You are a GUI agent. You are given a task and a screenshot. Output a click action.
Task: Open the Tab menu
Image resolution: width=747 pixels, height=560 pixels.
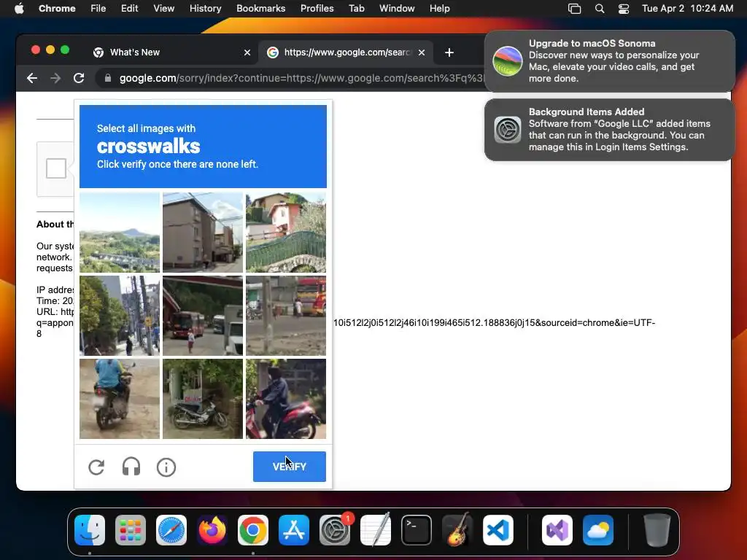[x=356, y=8]
